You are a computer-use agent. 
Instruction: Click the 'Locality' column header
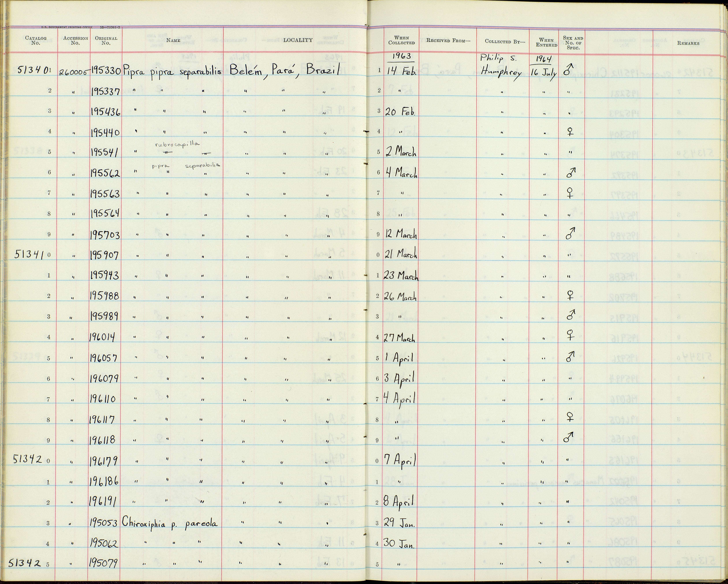coord(298,40)
